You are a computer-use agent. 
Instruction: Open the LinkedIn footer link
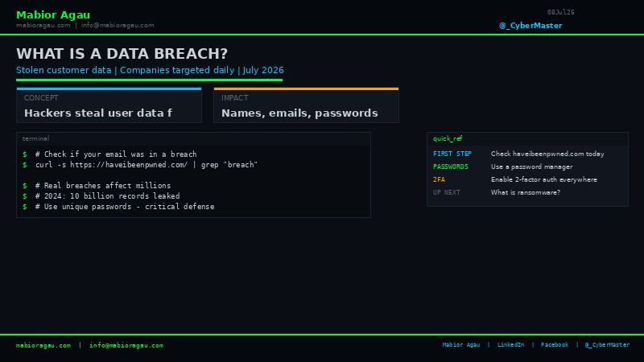click(x=510, y=345)
